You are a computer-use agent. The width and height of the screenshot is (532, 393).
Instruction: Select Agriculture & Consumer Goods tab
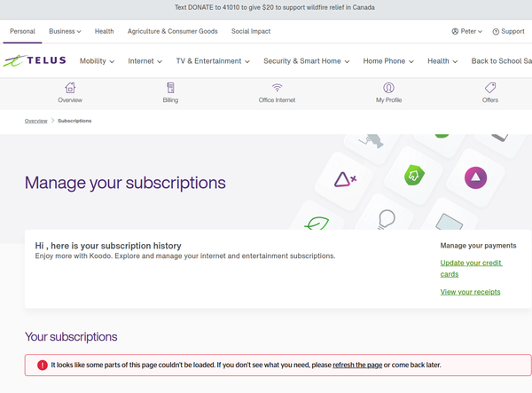172,31
